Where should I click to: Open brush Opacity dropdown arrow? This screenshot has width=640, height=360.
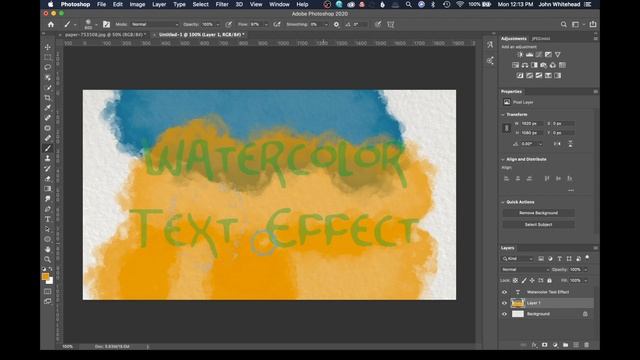[x=218, y=24]
